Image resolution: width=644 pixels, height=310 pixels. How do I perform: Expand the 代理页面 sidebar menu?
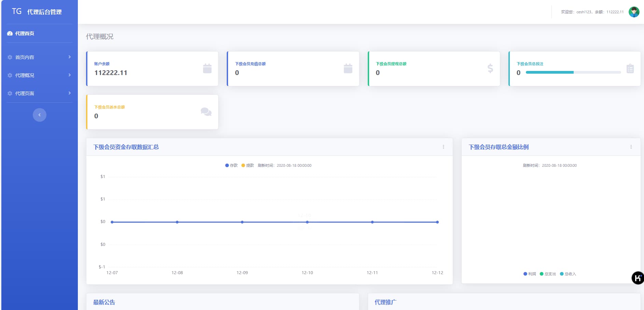click(x=39, y=93)
